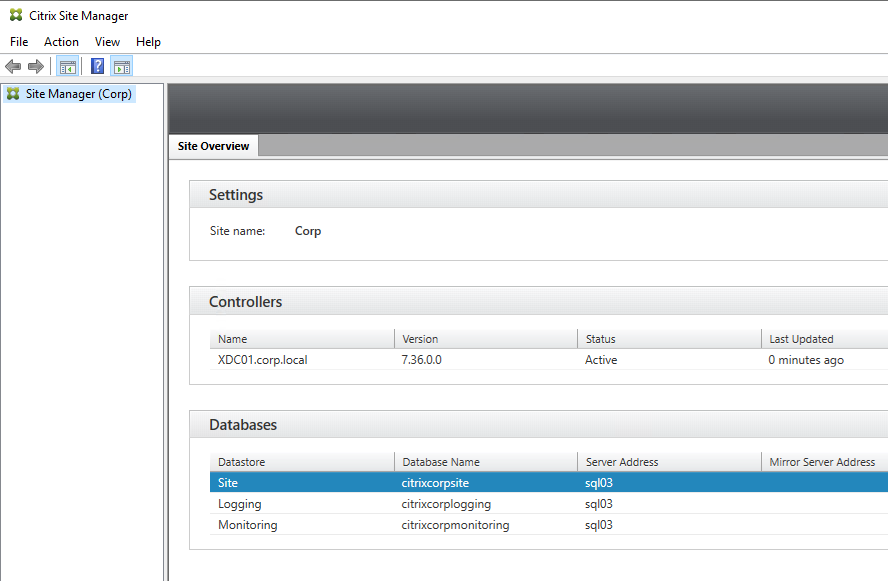Toggle the Show/Hide Action Pane icon
This screenshot has height=581, width=888.
pyautogui.click(x=122, y=67)
